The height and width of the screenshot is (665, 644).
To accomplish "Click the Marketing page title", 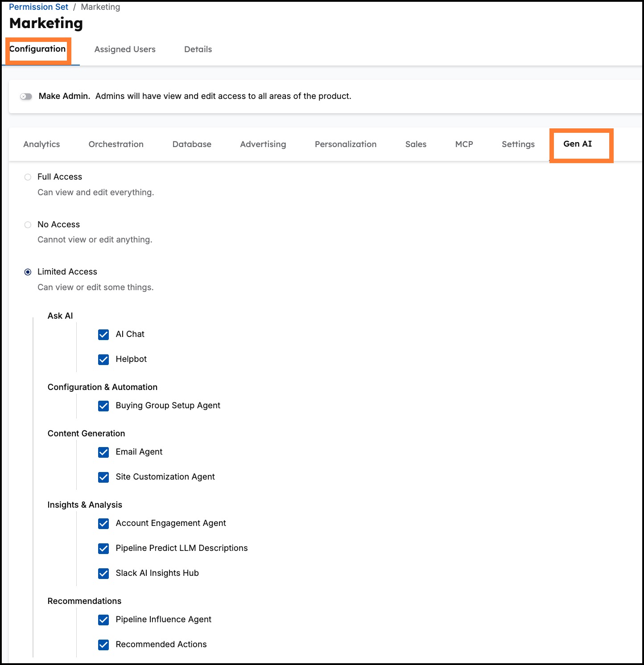I will (46, 23).
